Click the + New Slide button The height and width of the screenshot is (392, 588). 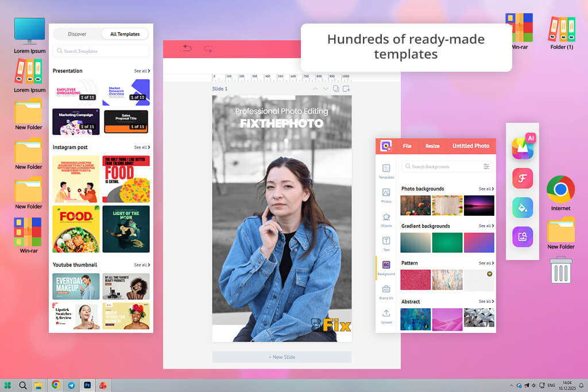(x=281, y=357)
